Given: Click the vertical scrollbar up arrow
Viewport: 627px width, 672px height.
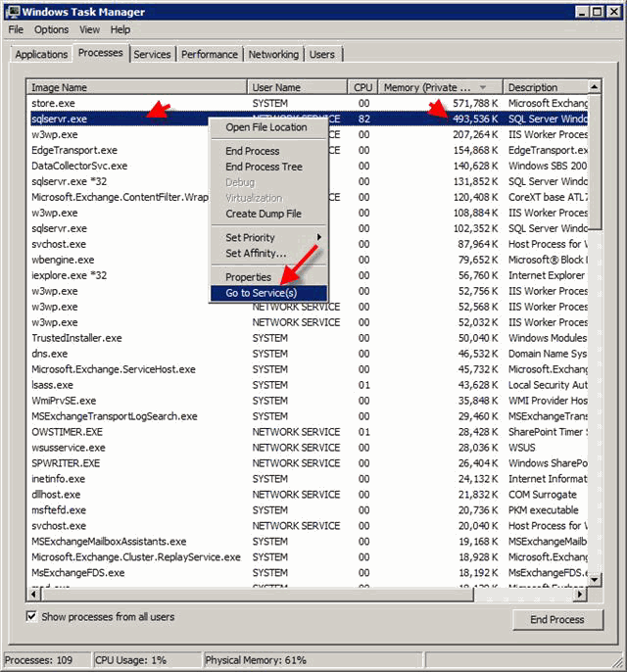Looking at the screenshot, I should tap(595, 87).
